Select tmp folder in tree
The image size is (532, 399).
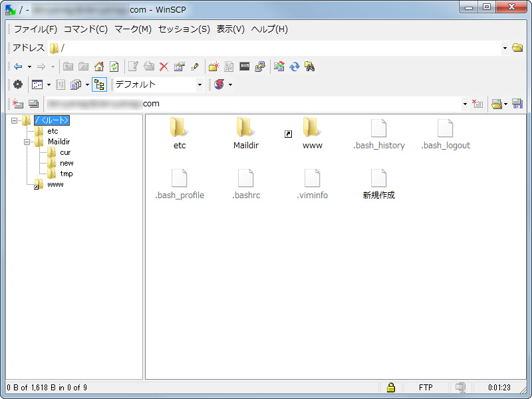pos(66,174)
